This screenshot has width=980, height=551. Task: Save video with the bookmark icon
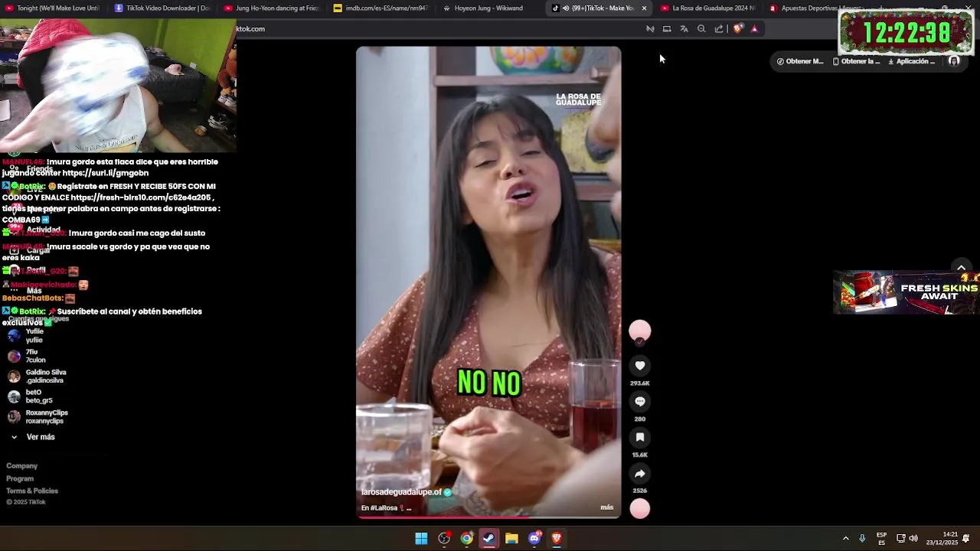pos(640,437)
